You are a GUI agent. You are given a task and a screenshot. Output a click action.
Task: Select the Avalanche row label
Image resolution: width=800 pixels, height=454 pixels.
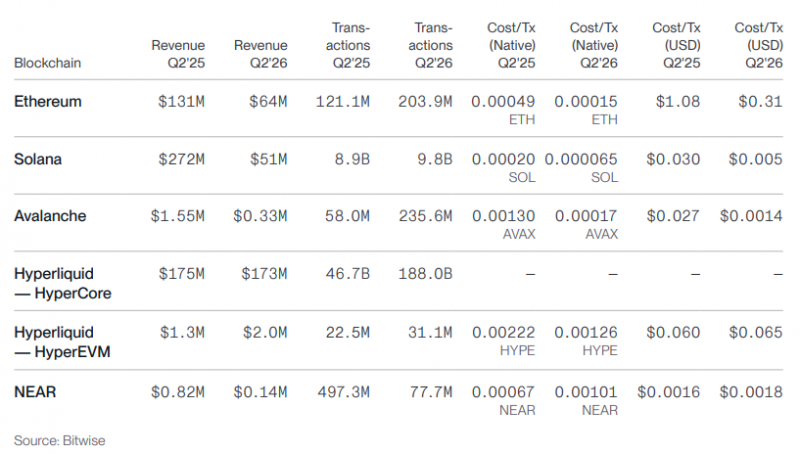(x=50, y=216)
